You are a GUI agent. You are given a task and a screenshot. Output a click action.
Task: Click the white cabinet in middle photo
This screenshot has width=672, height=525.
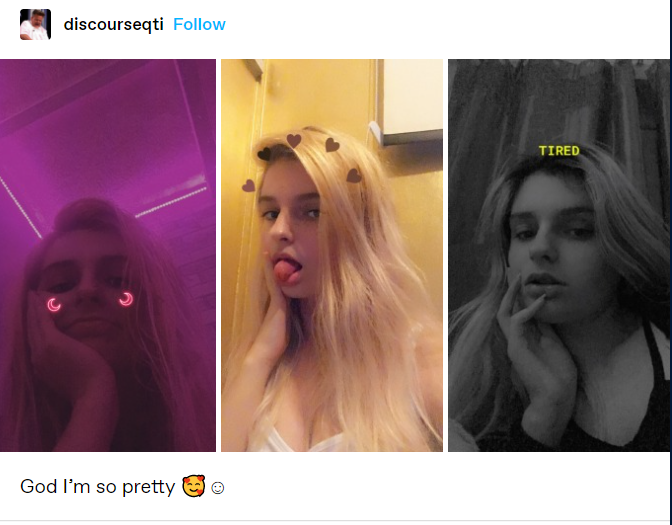point(410,101)
